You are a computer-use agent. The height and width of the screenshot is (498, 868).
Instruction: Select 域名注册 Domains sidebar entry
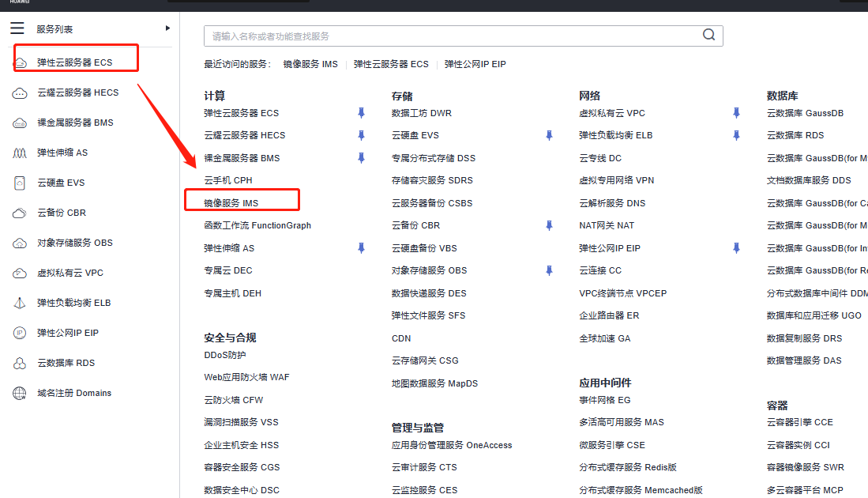[74, 393]
